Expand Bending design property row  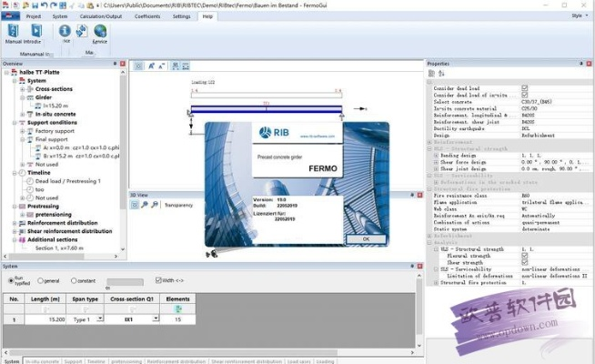click(x=435, y=156)
